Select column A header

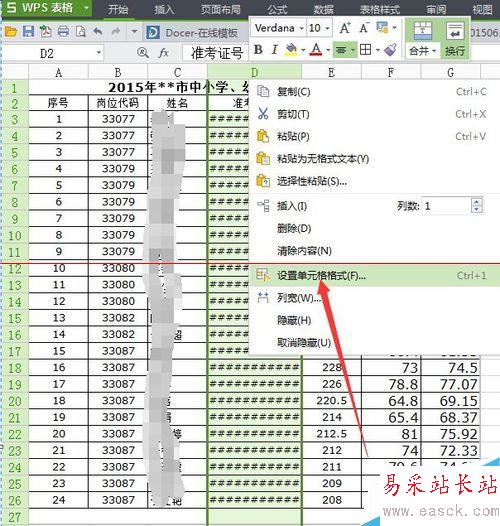pos(58,72)
